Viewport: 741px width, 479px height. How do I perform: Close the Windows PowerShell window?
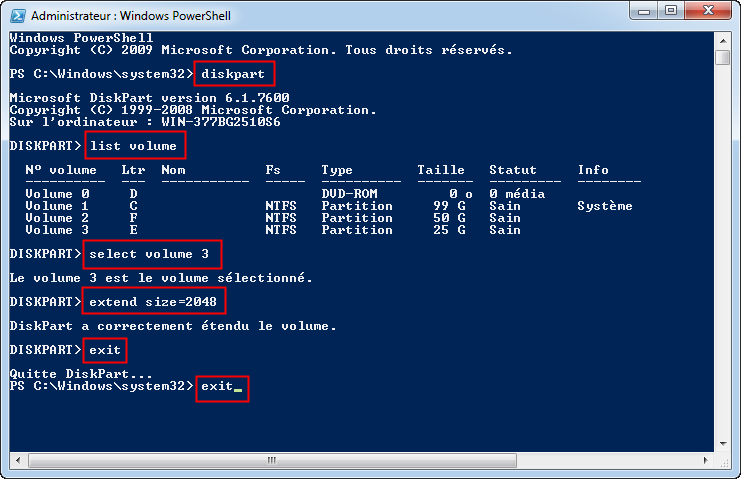[x=708, y=13]
